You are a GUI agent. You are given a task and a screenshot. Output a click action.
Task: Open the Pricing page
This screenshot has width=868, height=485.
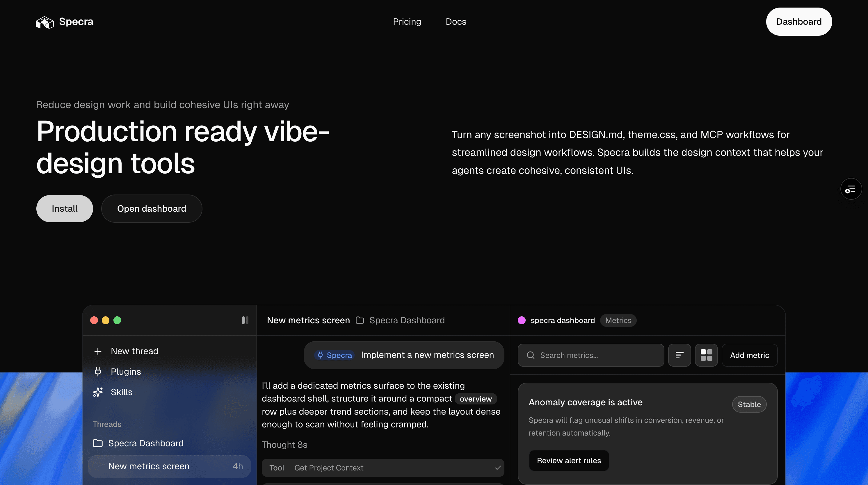click(407, 22)
